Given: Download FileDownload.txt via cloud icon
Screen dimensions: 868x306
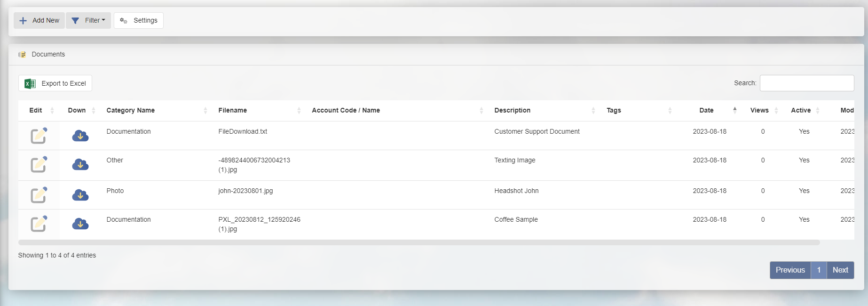Looking at the screenshot, I should coord(80,136).
